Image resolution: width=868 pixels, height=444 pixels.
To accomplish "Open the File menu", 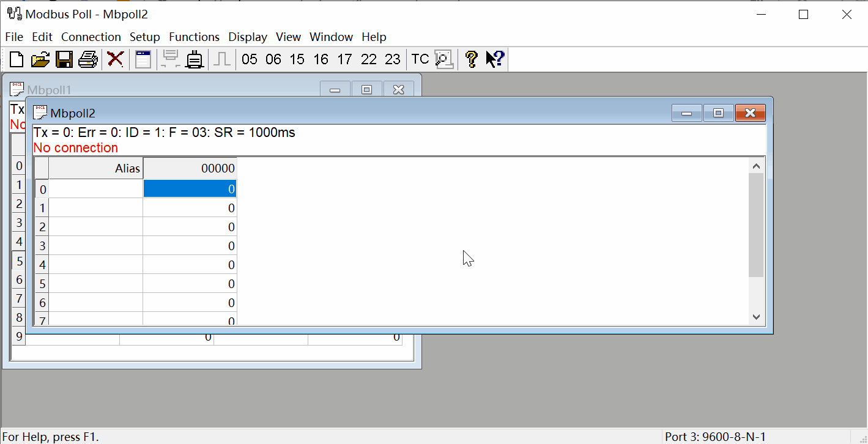I will tap(14, 37).
